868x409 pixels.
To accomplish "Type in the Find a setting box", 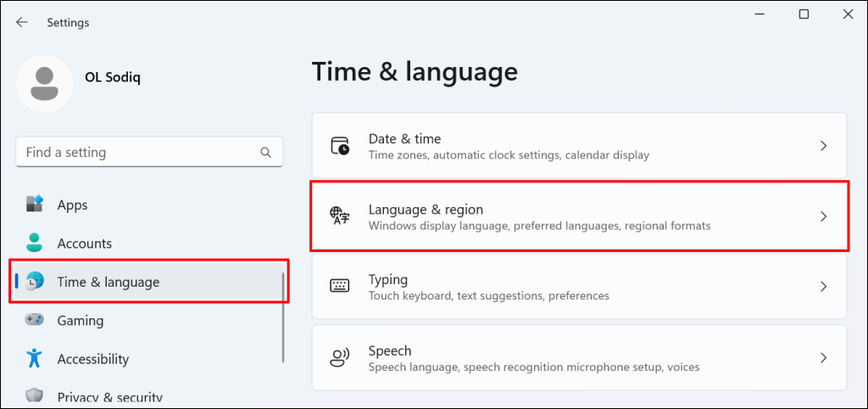I will pos(136,153).
